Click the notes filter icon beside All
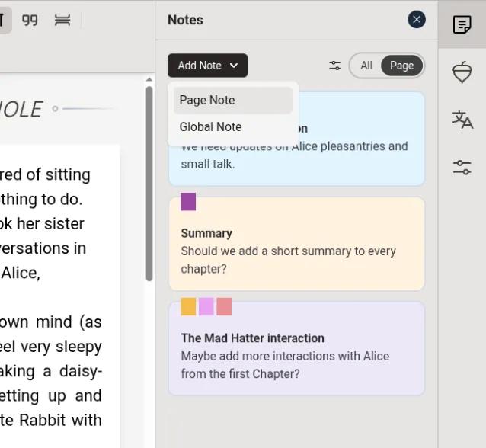486x448 pixels. (x=334, y=66)
